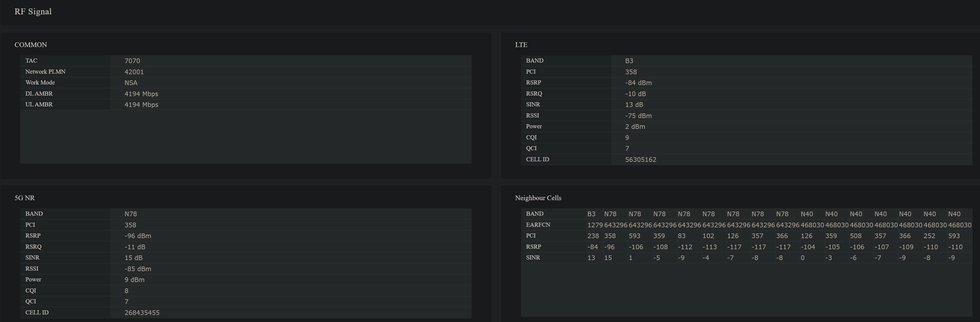Select Work Mode value NSA

(x=131, y=83)
